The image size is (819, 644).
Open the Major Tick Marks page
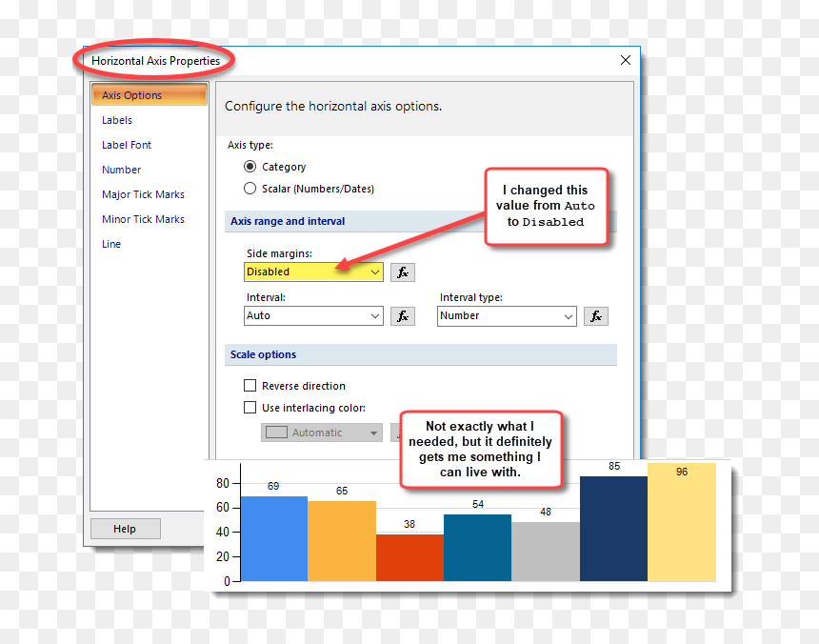point(143,194)
